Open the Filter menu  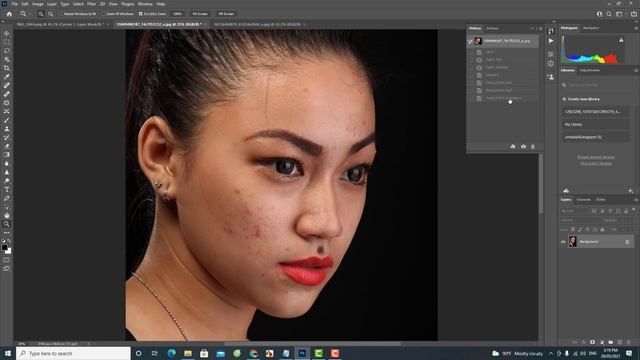point(91,4)
